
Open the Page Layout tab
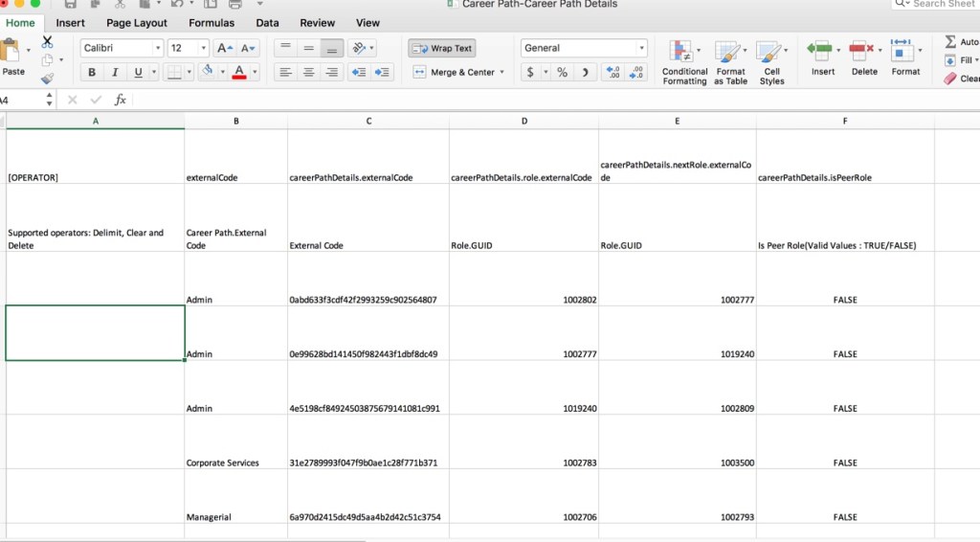137,23
